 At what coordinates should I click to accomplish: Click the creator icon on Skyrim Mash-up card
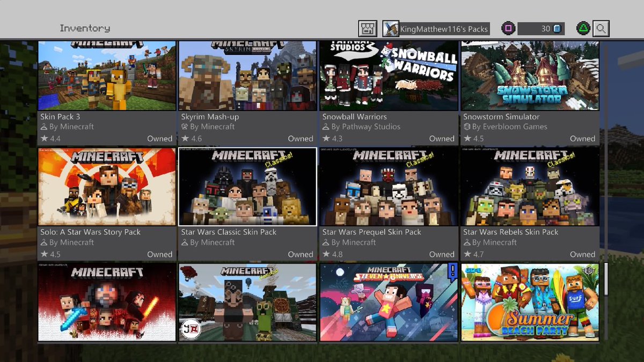(x=185, y=127)
